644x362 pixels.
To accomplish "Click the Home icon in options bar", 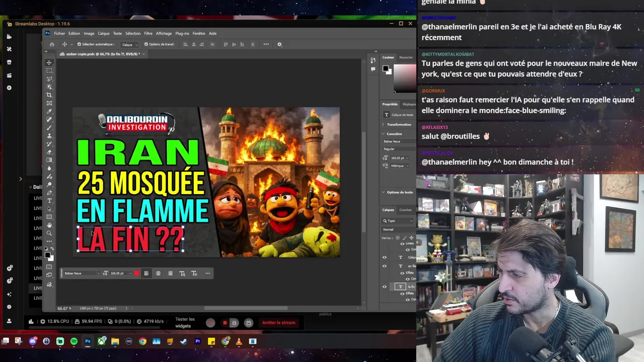I will (52, 44).
